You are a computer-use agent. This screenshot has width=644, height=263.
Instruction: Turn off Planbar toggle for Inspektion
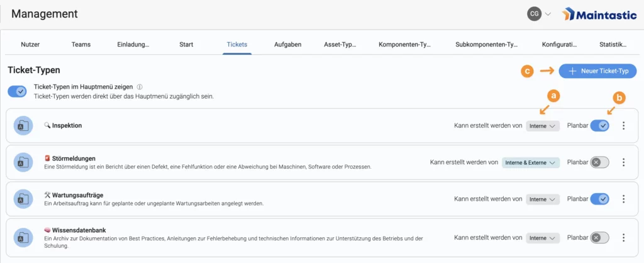[599, 126]
